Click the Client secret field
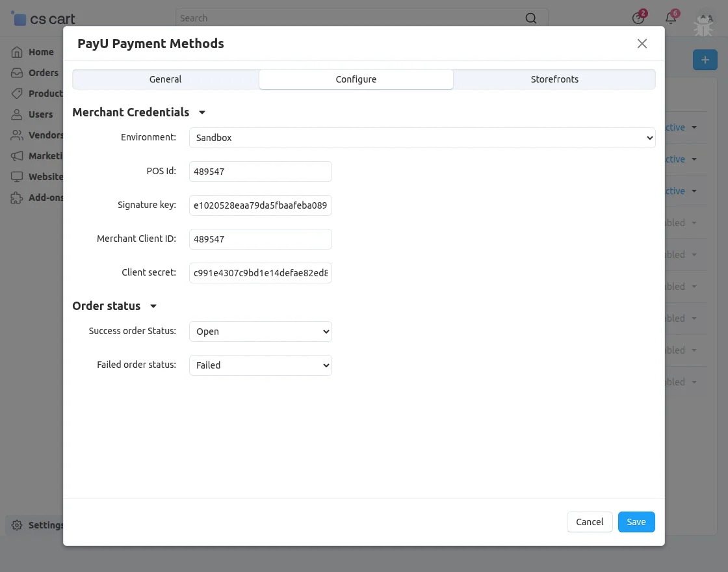 coord(261,273)
